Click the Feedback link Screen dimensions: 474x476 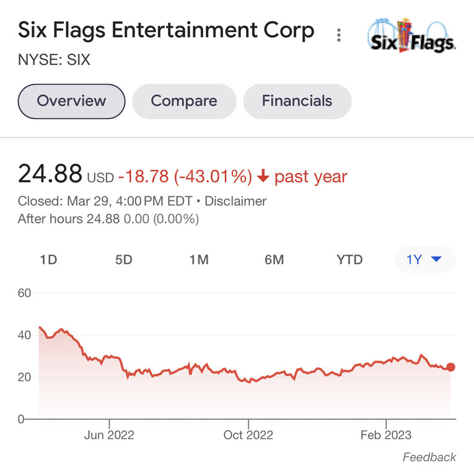pyautogui.click(x=429, y=457)
